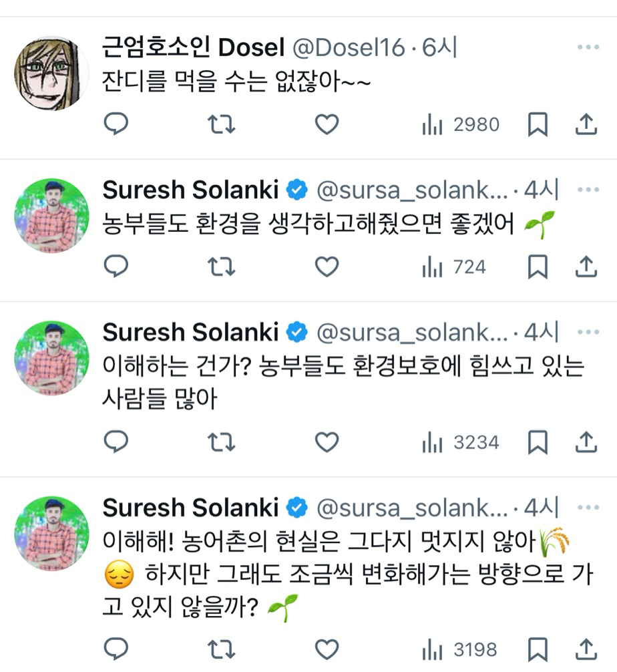Share the Dosel16 tweet
The width and height of the screenshot is (617, 672).
pos(586,124)
